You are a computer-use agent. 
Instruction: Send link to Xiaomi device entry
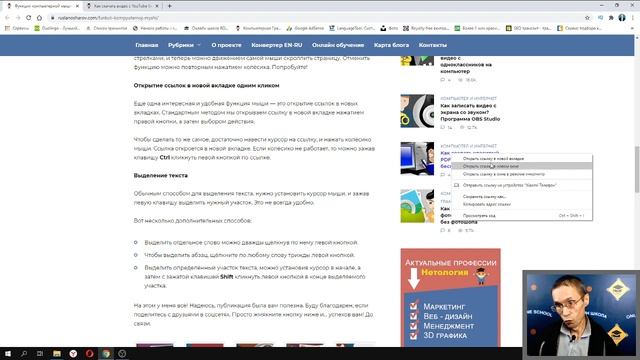click(522, 185)
